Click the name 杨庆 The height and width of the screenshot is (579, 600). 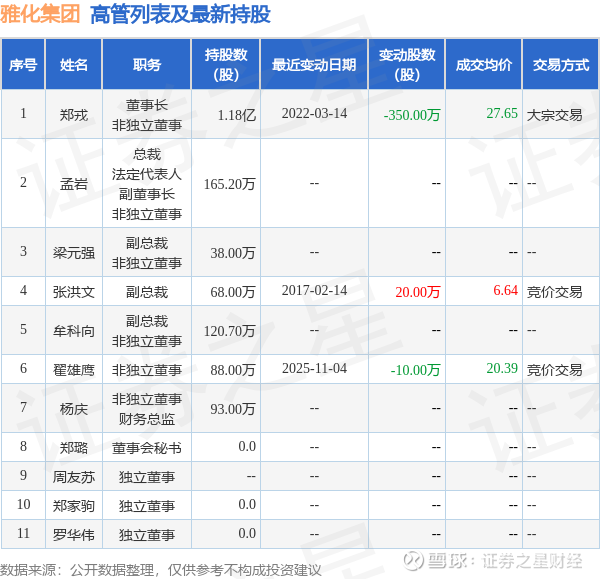click(x=73, y=409)
